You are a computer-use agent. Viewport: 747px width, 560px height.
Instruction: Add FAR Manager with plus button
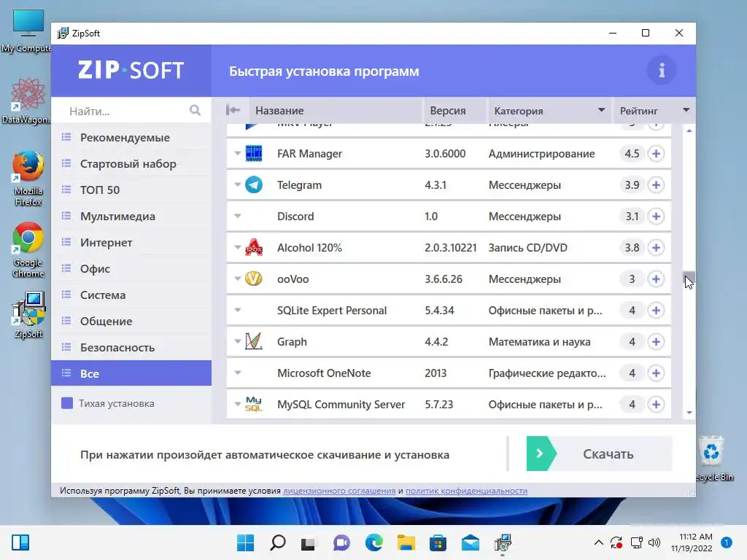click(656, 153)
